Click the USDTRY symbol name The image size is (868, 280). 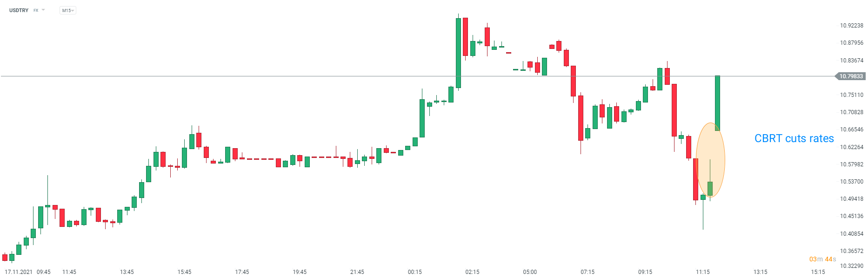[19, 10]
